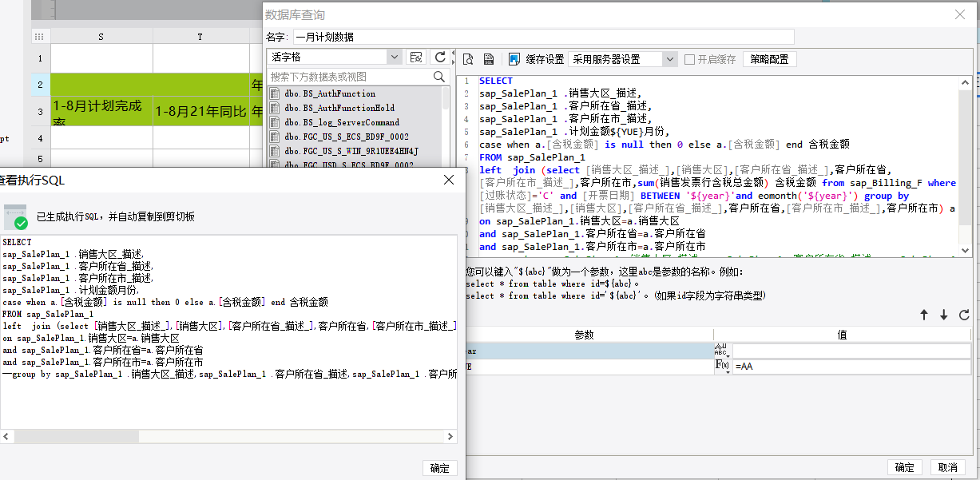Screen dimensions: 980x480
Task: Select table dbo.BS_log_ServerCommand in list
Action: click(x=342, y=122)
